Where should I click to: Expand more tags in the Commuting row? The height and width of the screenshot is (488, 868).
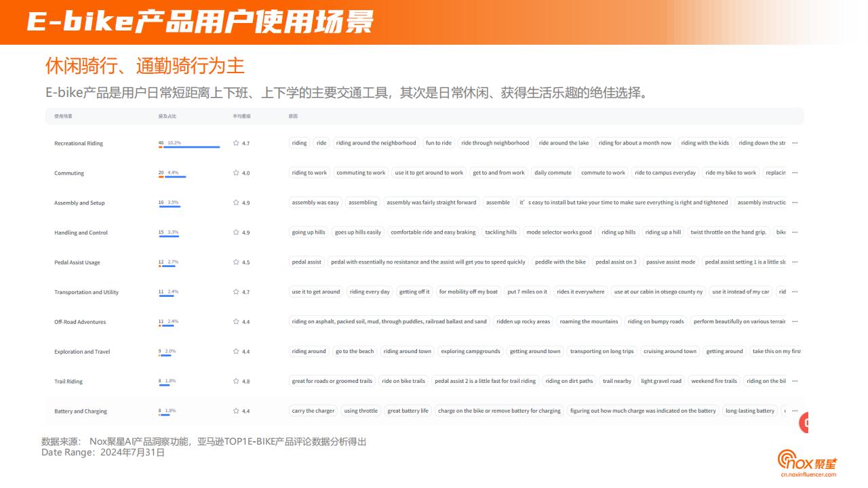coord(795,173)
